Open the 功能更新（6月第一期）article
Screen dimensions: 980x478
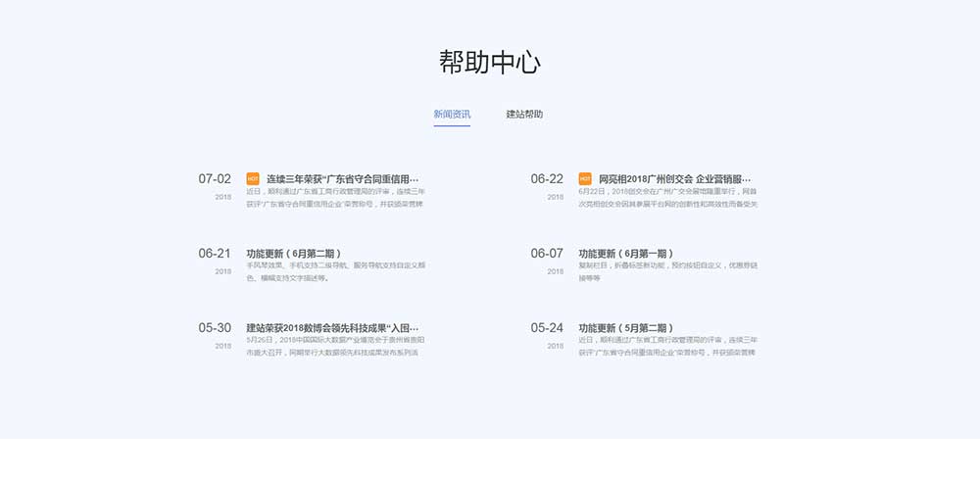tap(626, 254)
